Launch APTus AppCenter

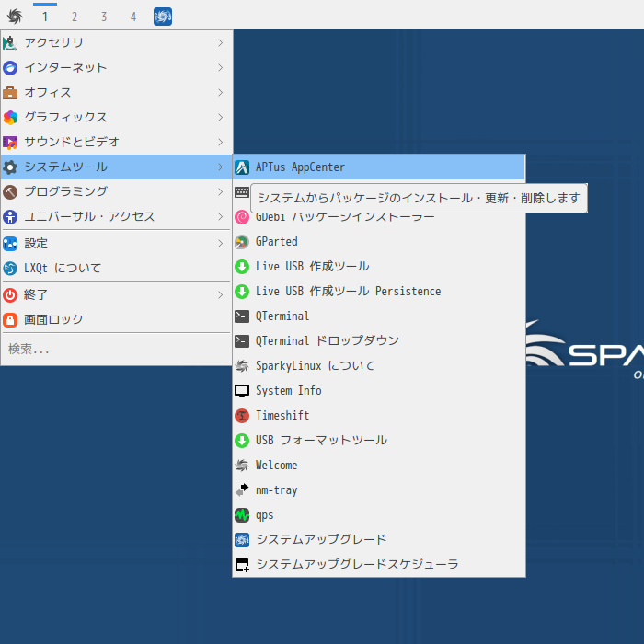(x=379, y=167)
